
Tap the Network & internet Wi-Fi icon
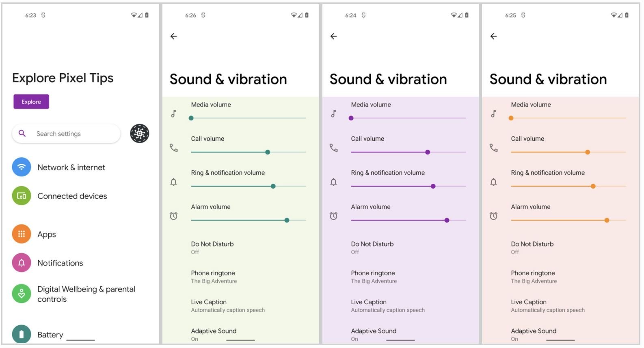[x=22, y=167]
